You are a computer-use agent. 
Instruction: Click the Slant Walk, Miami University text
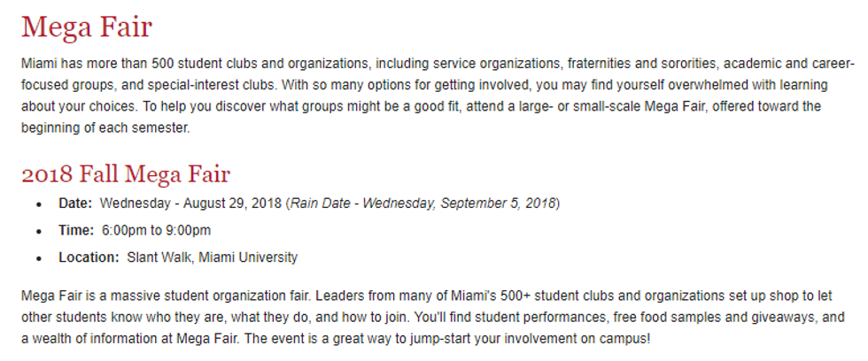coord(213,257)
